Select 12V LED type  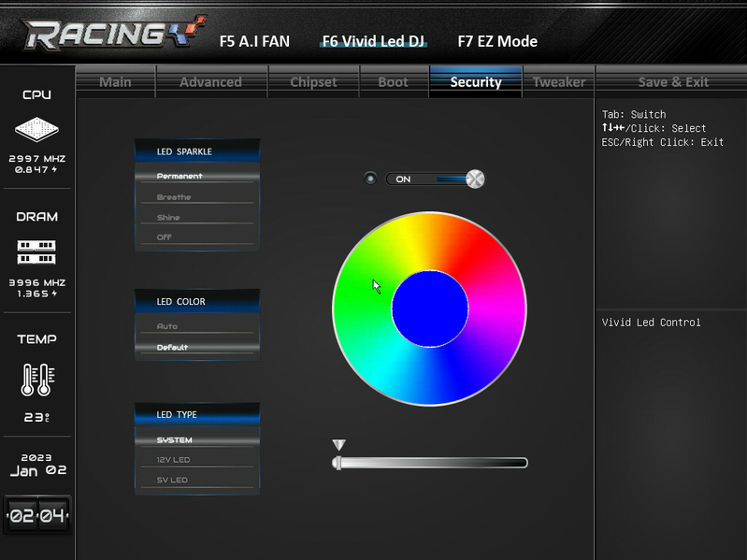pyautogui.click(x=197, y=460)
